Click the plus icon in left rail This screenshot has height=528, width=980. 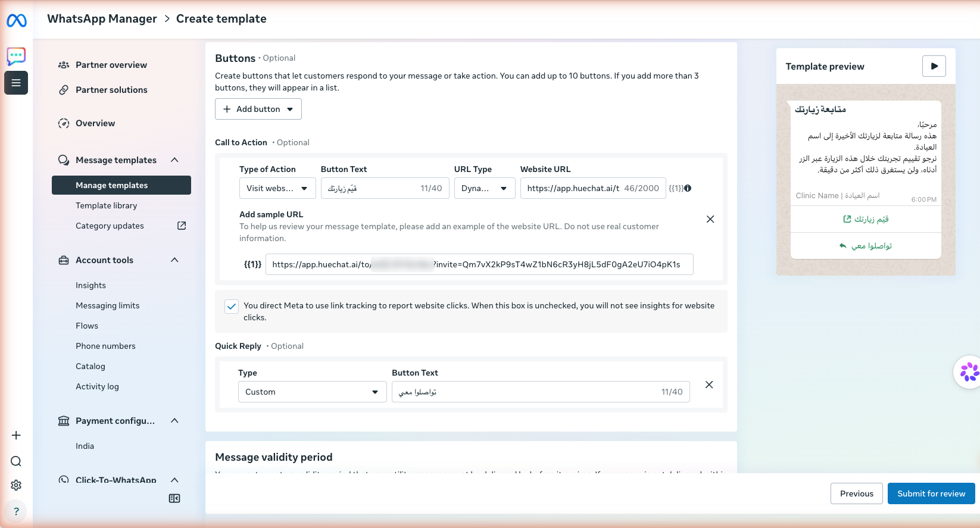16,435
